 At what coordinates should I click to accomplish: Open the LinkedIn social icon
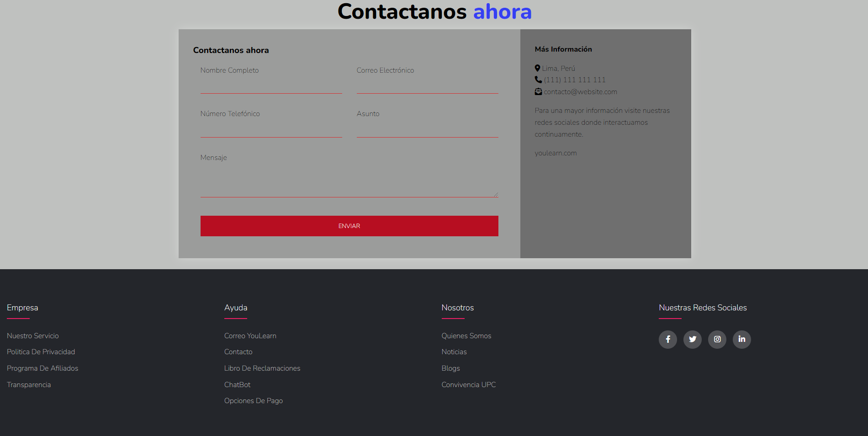tap(741, 339)
